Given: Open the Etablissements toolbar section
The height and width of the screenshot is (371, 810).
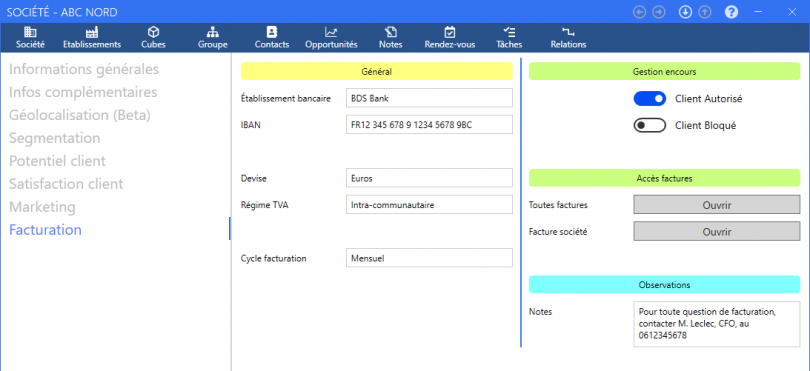Looking at the screenshot, I should (92, 38).
